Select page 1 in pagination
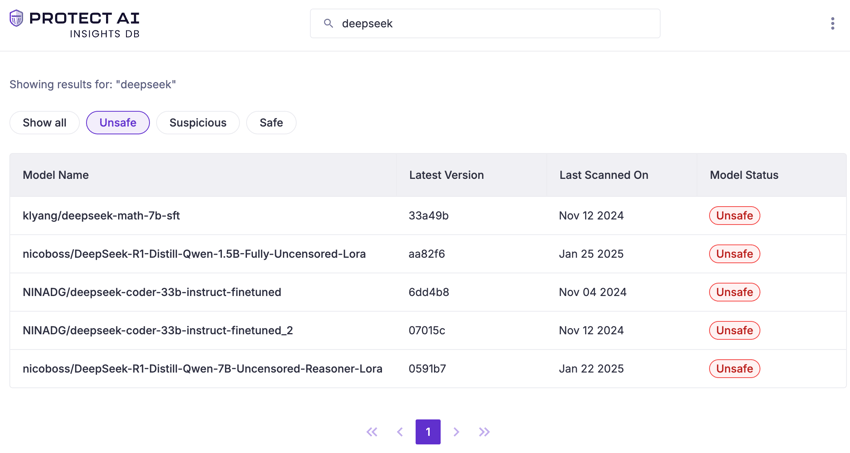The width and height of the screenshot is (850, 453). pyautogui.click(x=428, y=432)
